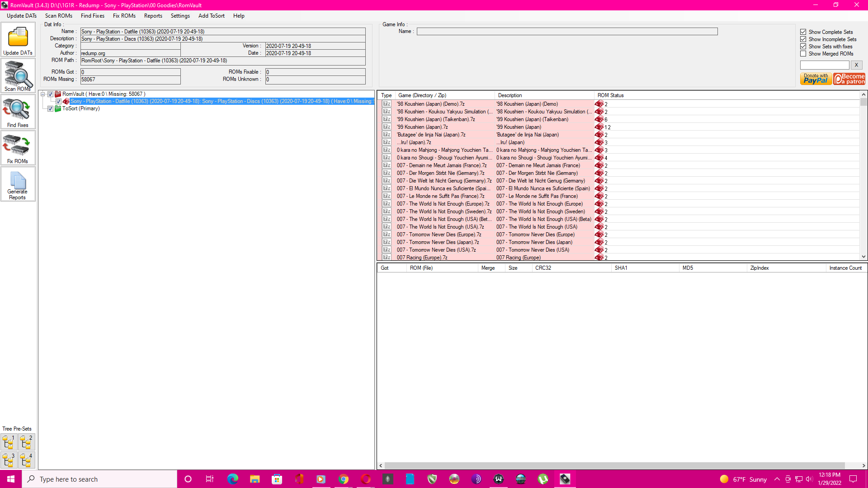Open the Add ToSort menu
868x488 pixels.
pos(212,16)
